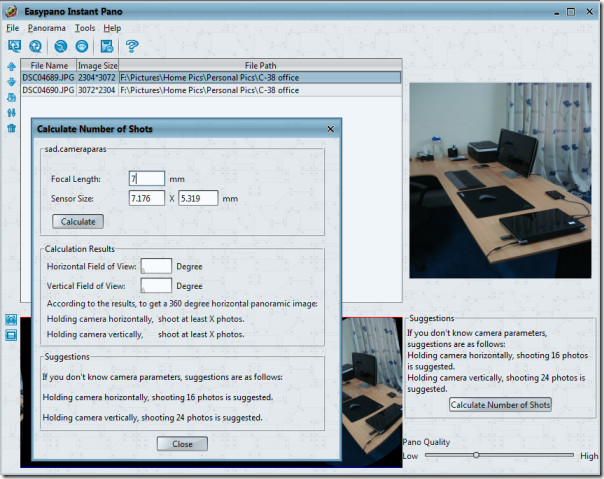604x479 pixels.
Task: Click the eye preview toolbar icon
Action: pos(81,46)
